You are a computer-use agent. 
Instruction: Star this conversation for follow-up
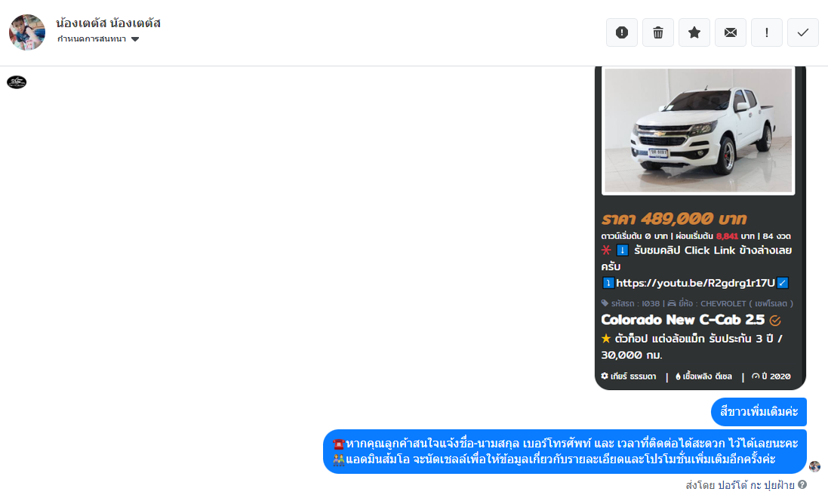[x=694, y=32]
